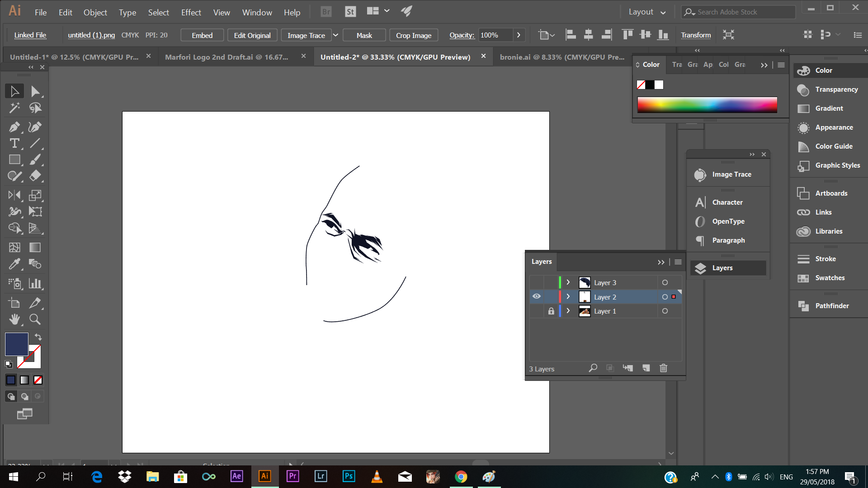Select the Eyedropper tool
The image size is (868, 488).
coord(14,263)
